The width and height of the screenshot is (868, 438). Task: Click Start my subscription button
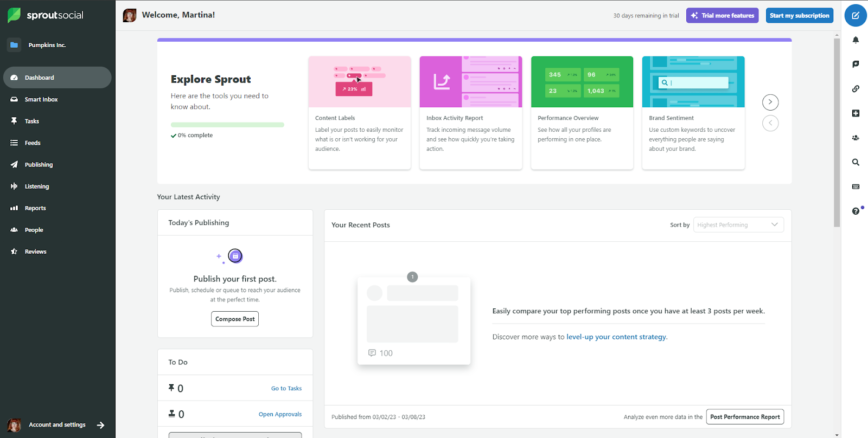click(x=799, y=16)
